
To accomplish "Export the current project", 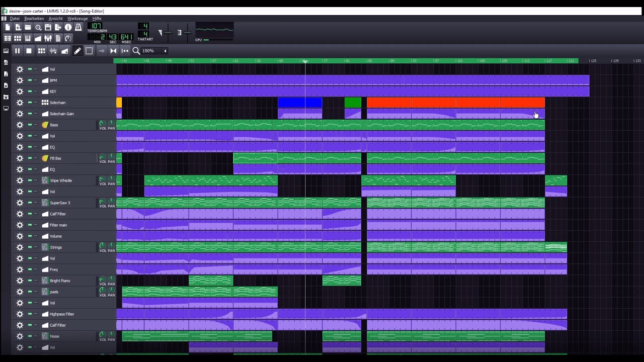I will pos(58,27).
